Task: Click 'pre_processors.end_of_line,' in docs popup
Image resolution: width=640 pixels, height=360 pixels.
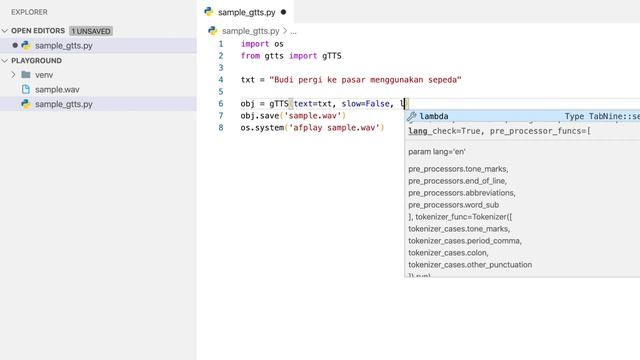Action: pos(457,180)
